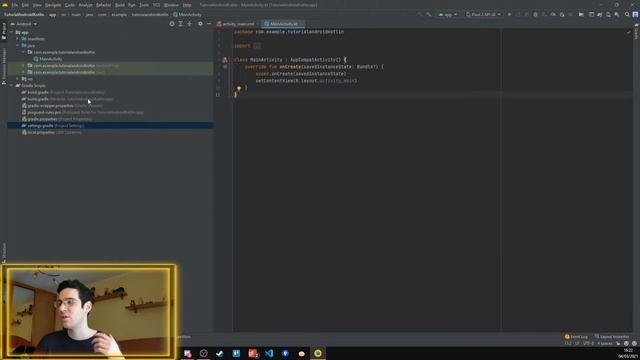Expand the res folder arrow
This screenshot has height=360, width=640.
[x=18, y=78]
